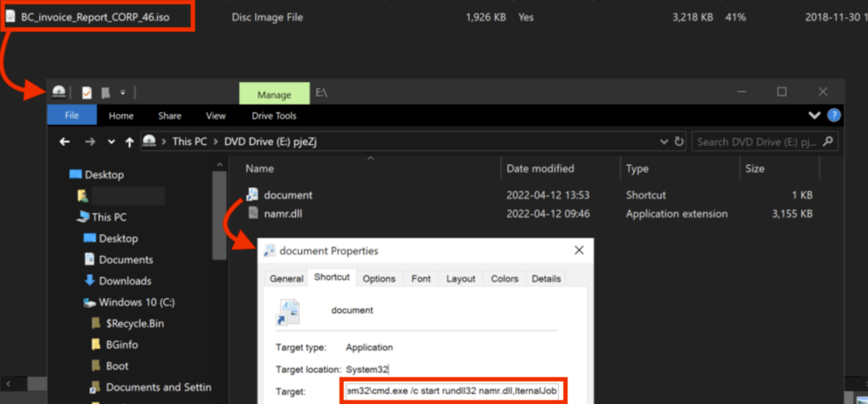
Task: Switch to the View ribbon tab
Action: tap(216, 116)
